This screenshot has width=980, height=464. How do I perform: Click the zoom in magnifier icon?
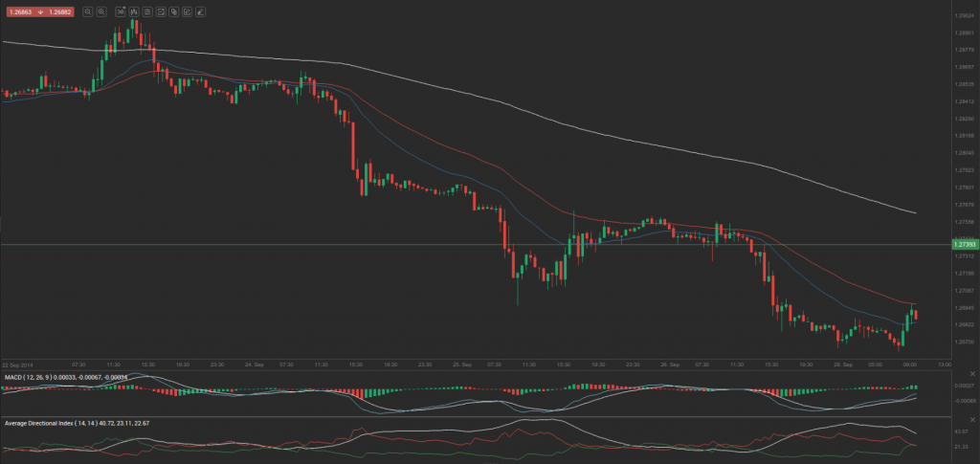[x=101, y=12]
